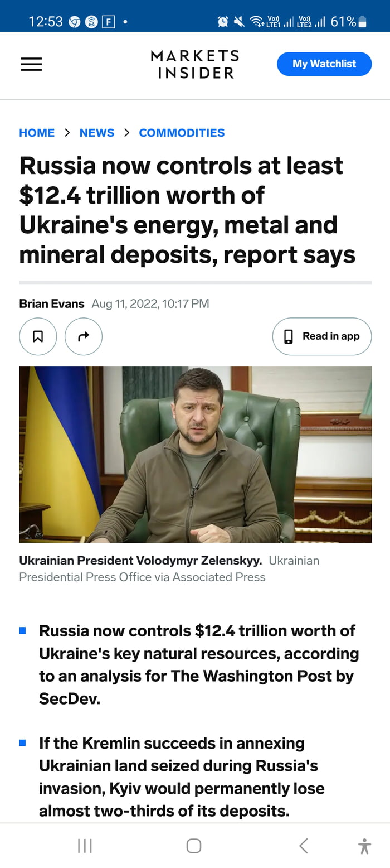390x868 pixels.
Task: Open the hamburger navigation menu
Action: pyautogui.click(x=31, y=64)
